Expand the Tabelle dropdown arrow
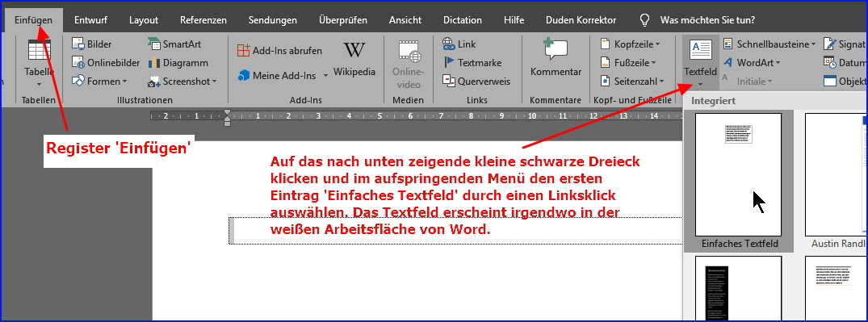 coord(40,85)
